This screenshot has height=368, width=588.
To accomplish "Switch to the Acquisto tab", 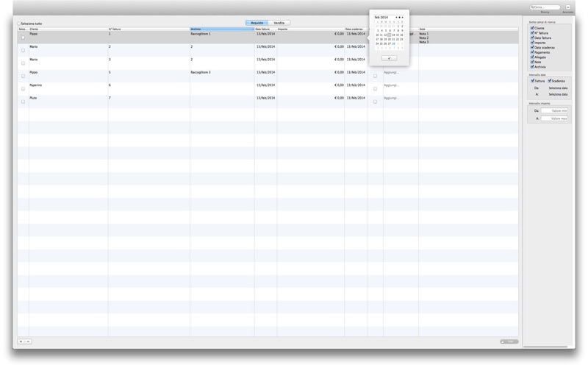I will (x=257, y=23).
